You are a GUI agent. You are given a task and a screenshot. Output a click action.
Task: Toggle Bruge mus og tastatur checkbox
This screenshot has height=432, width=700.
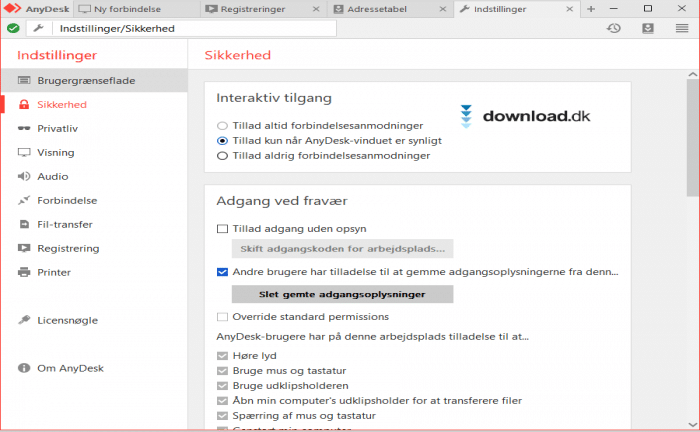point(222,371)
